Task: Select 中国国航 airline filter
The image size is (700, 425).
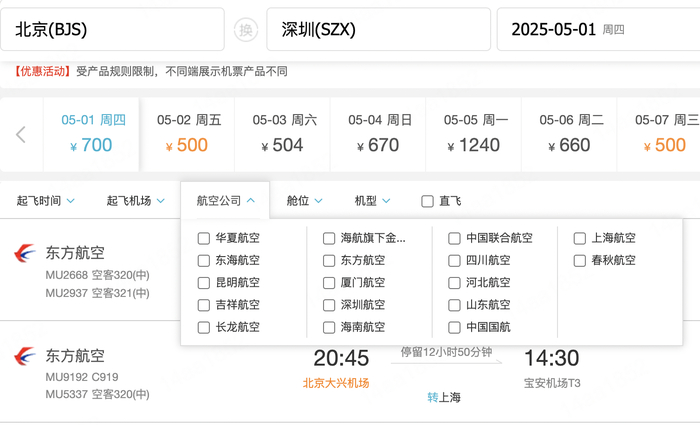Action: click(x=454, y=327)
